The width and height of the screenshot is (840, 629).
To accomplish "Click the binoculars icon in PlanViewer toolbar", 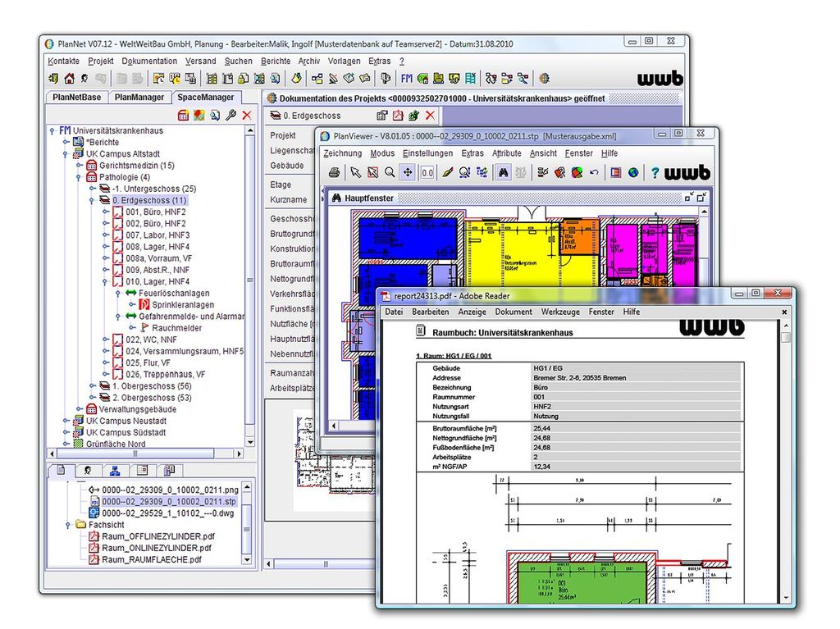I will 503,172.
